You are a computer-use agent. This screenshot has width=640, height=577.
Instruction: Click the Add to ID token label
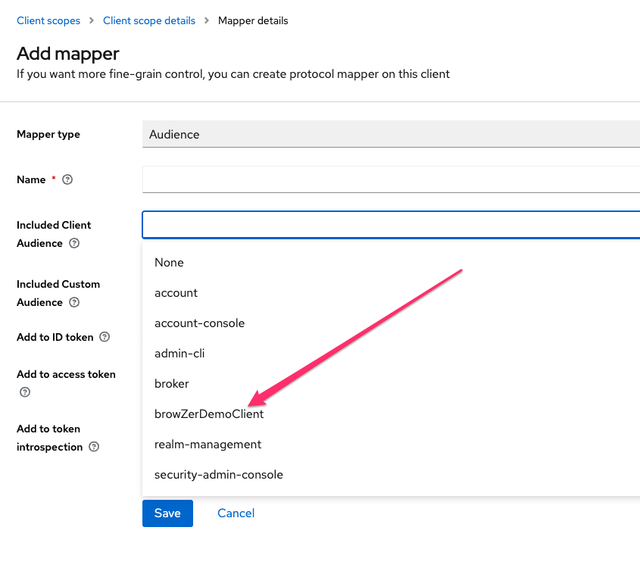[x=55, y=337]
